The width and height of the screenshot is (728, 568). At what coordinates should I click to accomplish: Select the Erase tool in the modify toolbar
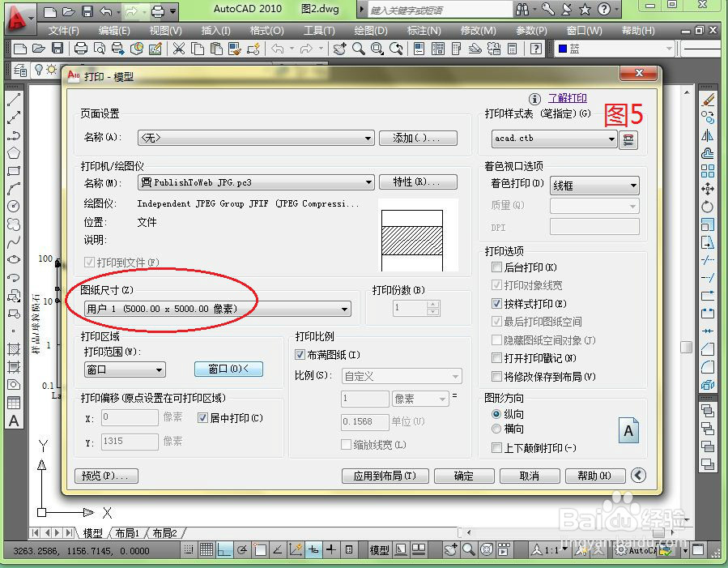click(x=709, y=100)
